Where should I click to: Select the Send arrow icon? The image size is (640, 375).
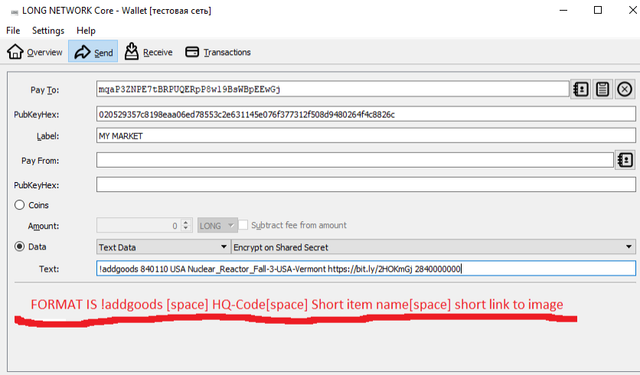coord(82,52)
